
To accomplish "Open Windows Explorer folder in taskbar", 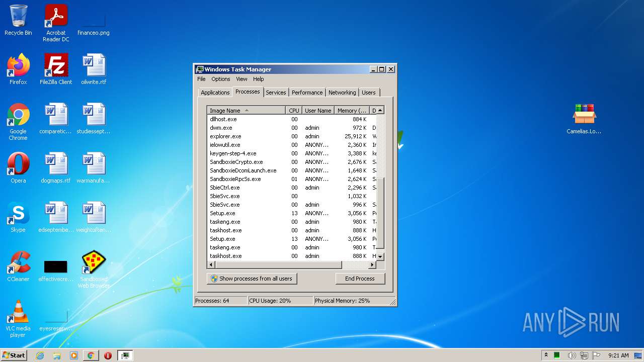I will coord(57,355).
